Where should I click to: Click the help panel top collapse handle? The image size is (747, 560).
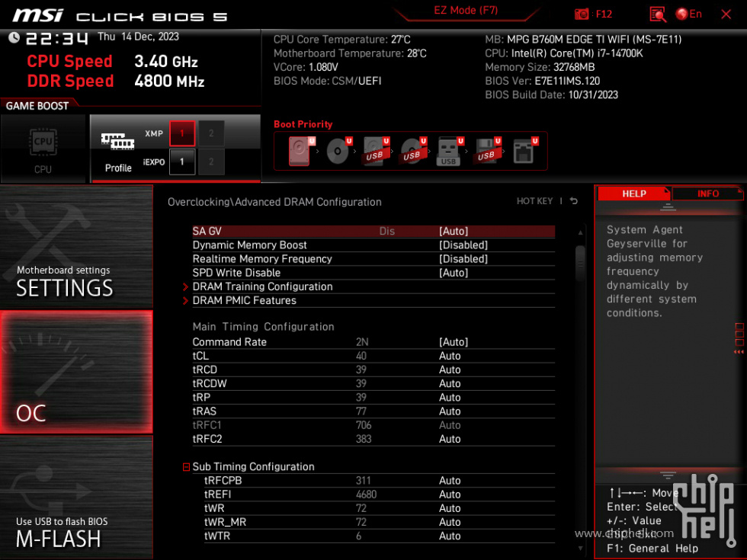668,206
